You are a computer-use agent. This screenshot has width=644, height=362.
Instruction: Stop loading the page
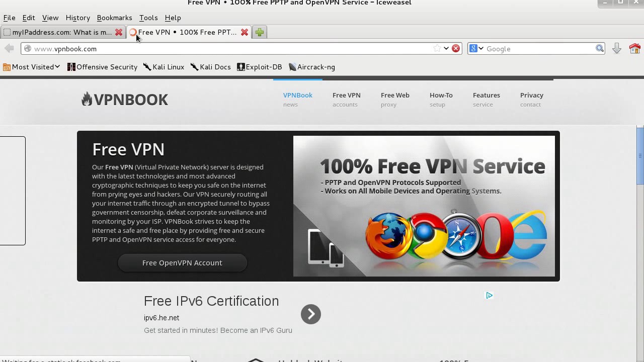[456, 49]
